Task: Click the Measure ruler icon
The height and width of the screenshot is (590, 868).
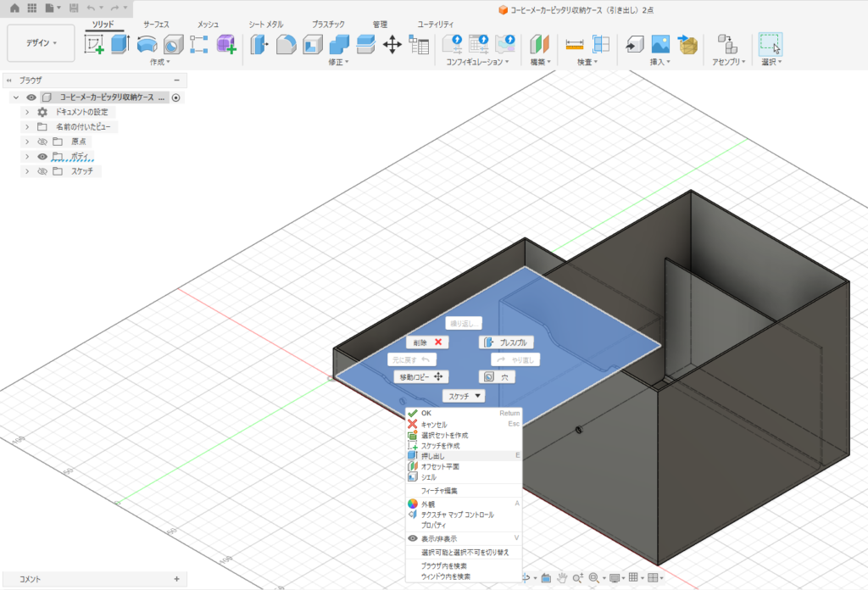Action: coord(575,44)
